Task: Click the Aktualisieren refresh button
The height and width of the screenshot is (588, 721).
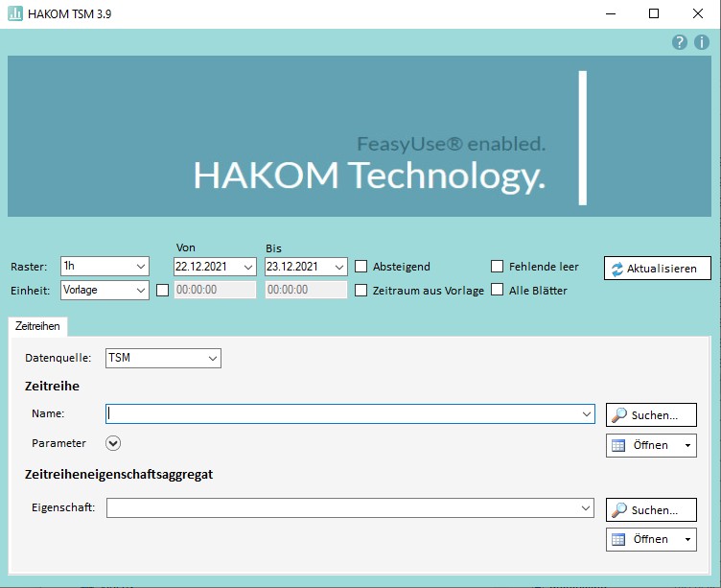Action: tap(657, 269)
